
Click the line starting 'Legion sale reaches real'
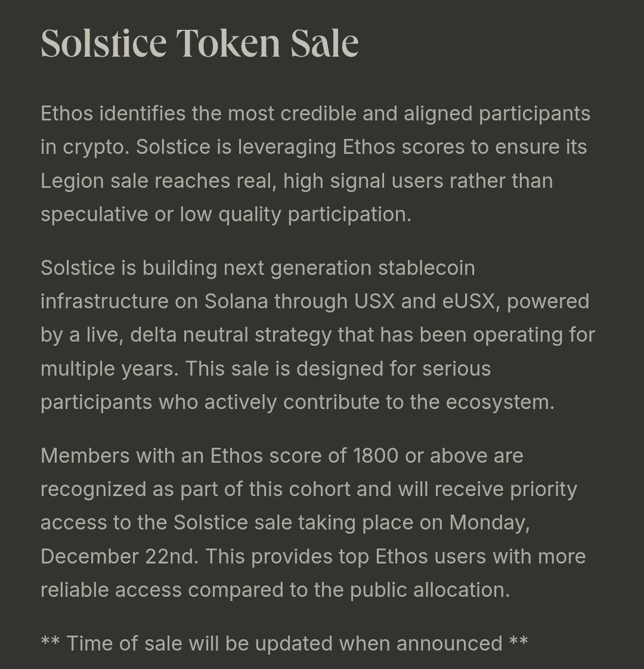[x=296, y=181]
